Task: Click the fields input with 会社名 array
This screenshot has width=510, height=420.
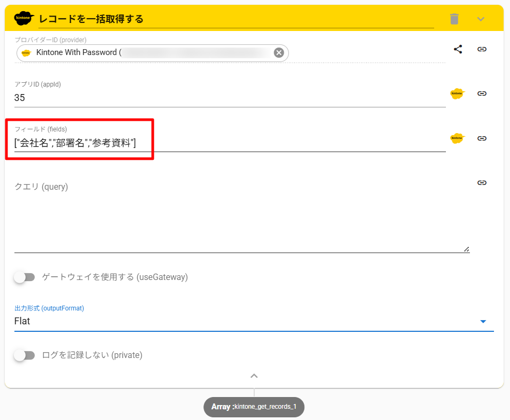Action: [230, 143]
